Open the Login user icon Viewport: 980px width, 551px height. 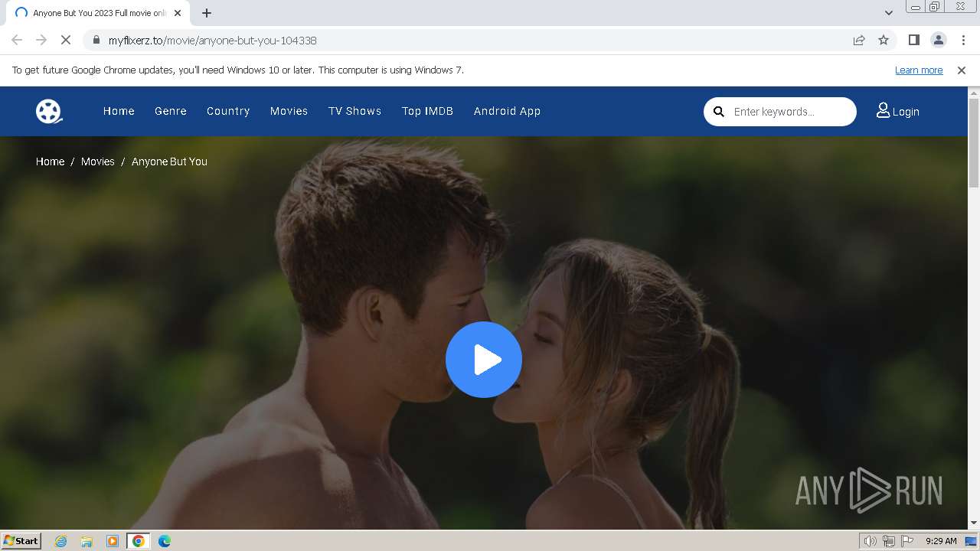click(883, 111)
